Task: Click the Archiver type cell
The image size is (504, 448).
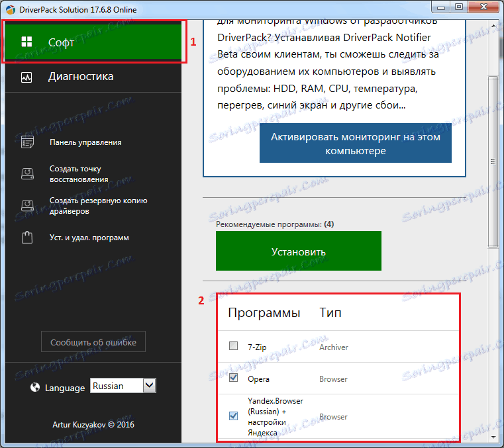Action: 334,347
